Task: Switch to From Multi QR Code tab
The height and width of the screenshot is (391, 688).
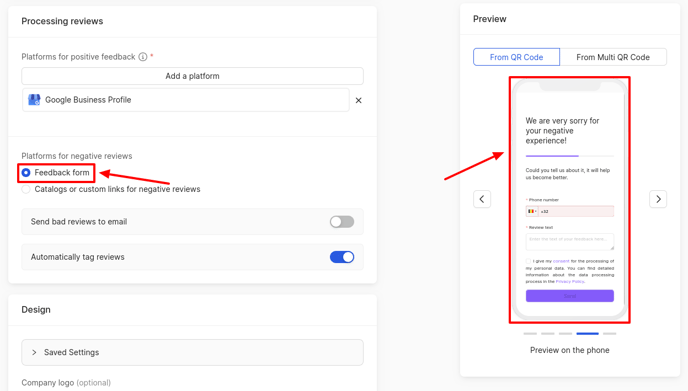Action: point(613,57)
